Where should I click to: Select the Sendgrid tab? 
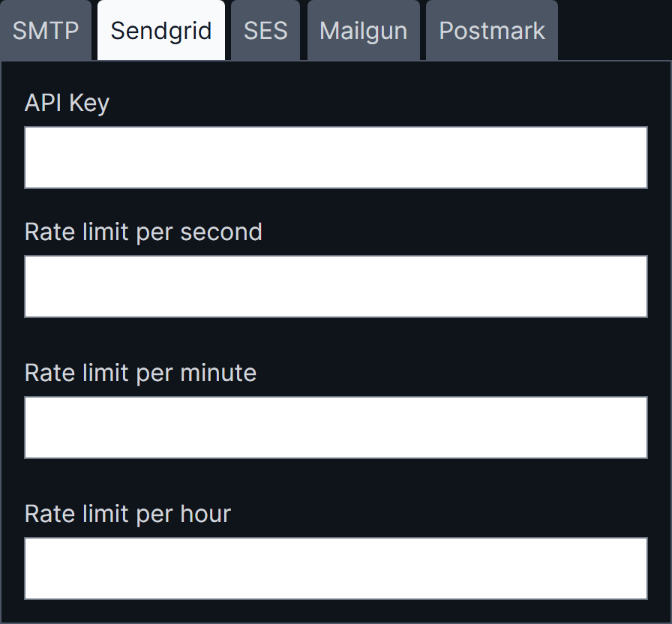click(x=161, y=31)
